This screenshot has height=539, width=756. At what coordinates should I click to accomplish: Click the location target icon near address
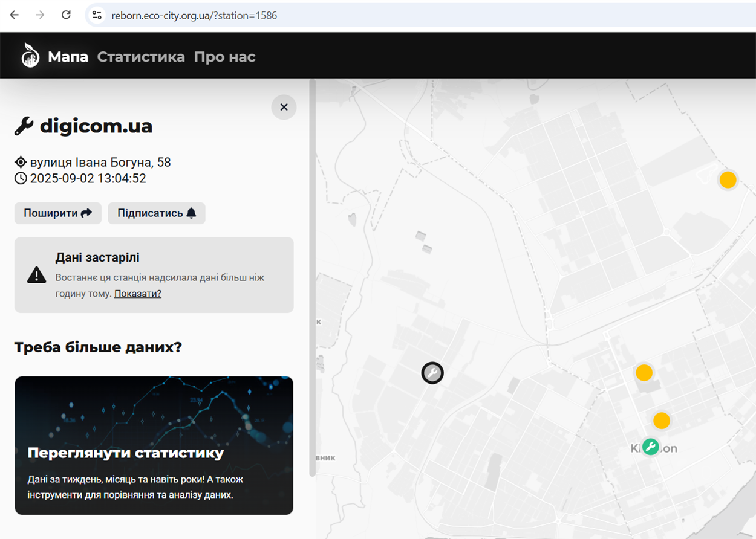click(21, 162)
